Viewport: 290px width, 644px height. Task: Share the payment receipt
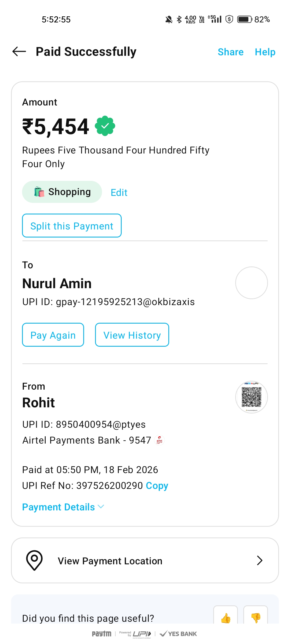(x=230, y=52)
